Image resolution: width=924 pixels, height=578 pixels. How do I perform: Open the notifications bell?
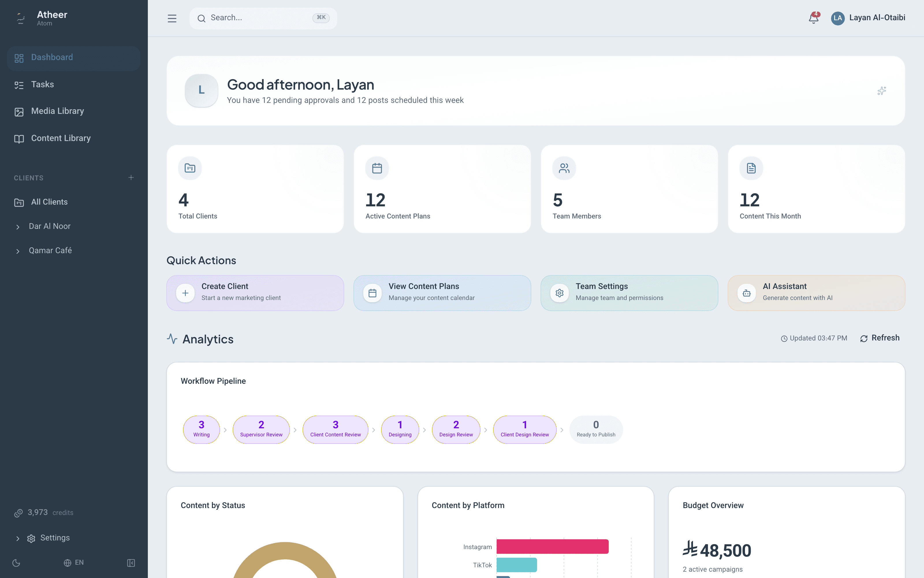coord(814,18)
